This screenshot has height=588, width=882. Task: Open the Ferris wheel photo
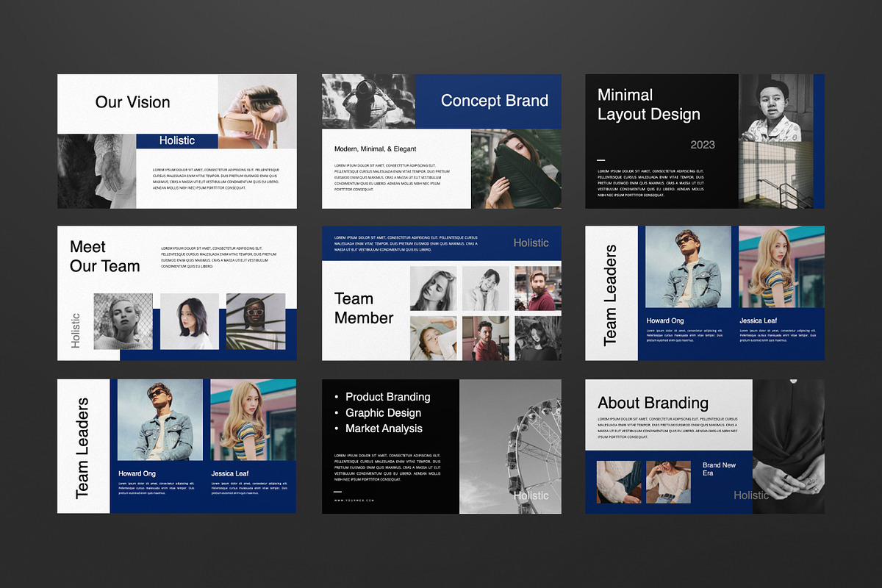point(511,447)
